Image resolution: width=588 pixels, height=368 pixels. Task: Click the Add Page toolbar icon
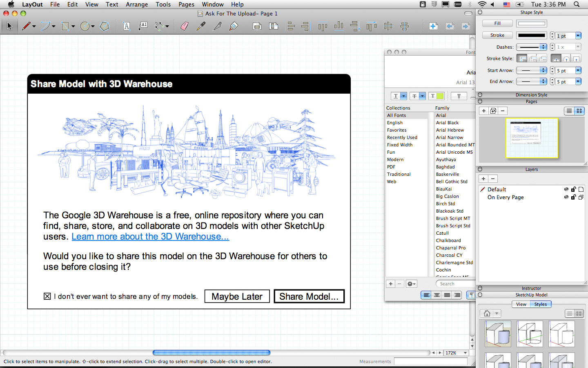click(434, 26)
